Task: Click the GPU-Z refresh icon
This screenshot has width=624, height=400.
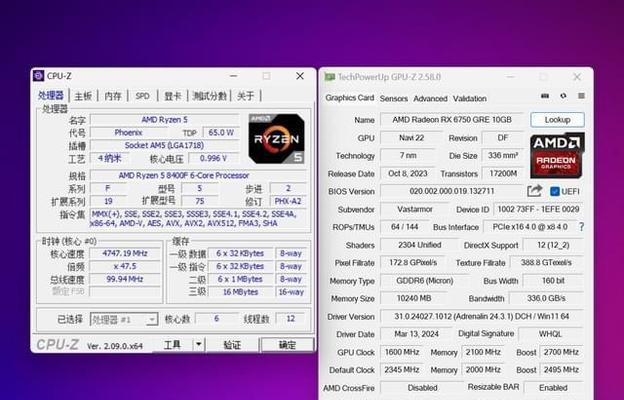Action: [563, 96]
